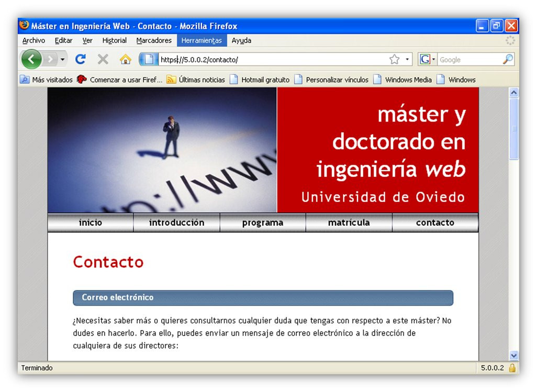Click in the Google search box
Image resolution: width=537 pixels, height=392 pixels.
point(469,60)
